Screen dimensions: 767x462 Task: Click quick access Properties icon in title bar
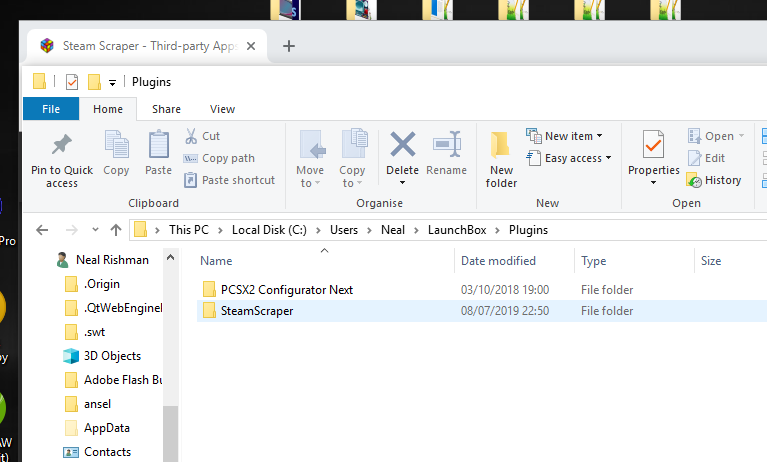72,82
